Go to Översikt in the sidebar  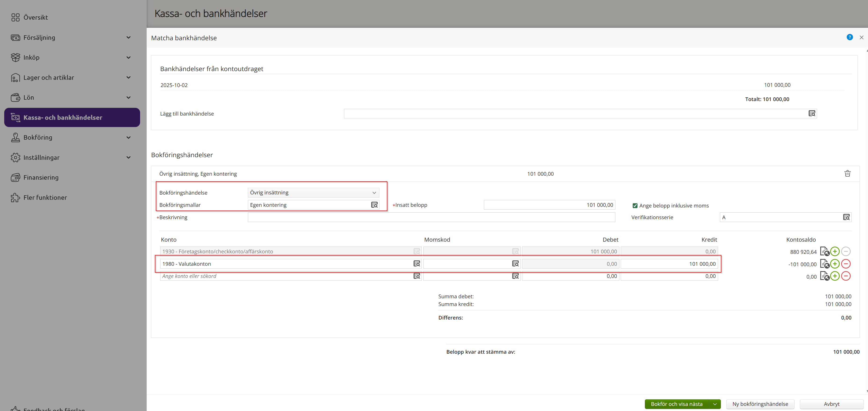tap(35, 18)
